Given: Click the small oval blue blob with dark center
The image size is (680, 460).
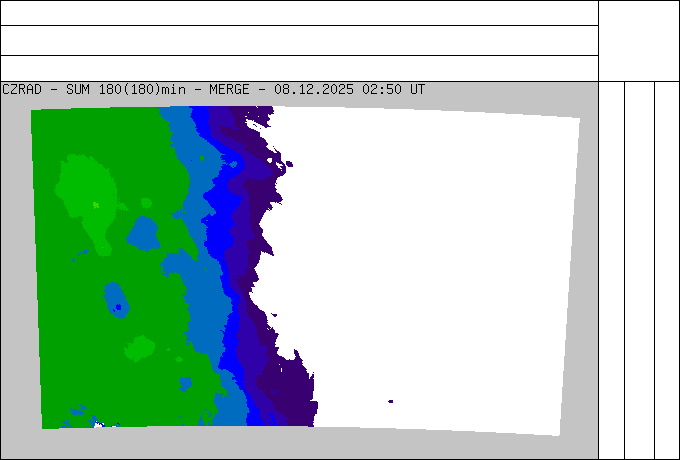Looking at the screenshot, I should tap(117, 300).
